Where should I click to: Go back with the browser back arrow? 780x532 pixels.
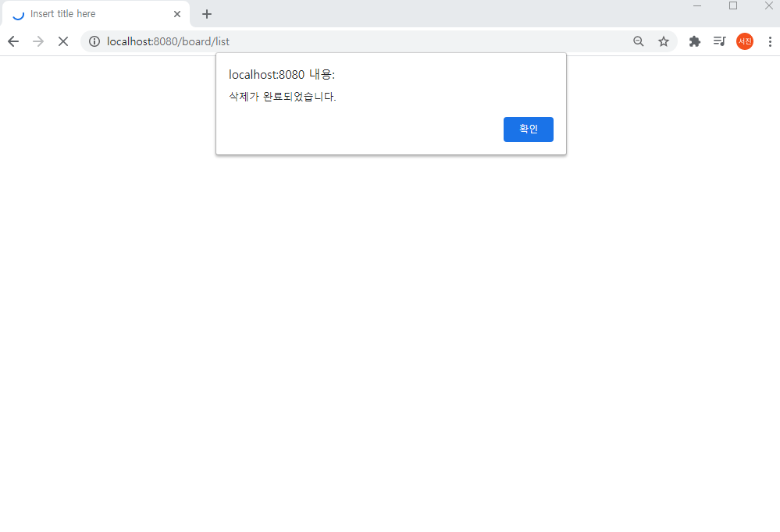[13, 41]
